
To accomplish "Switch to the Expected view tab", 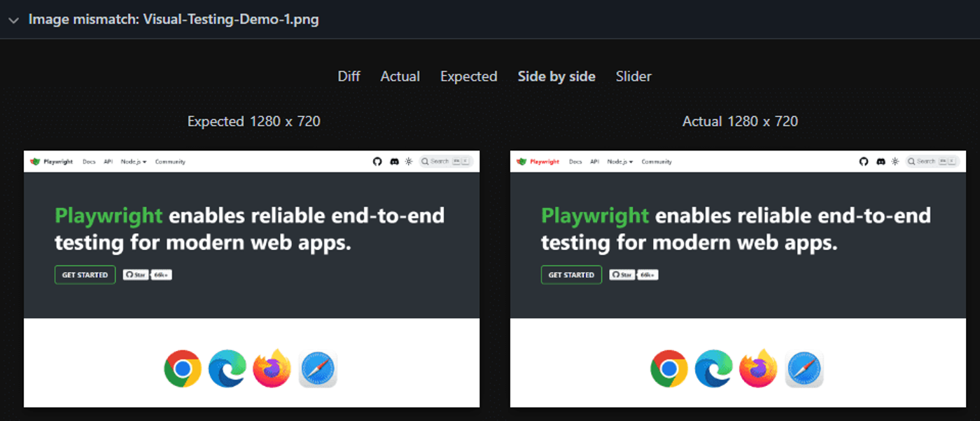I will tap(468, 76).
